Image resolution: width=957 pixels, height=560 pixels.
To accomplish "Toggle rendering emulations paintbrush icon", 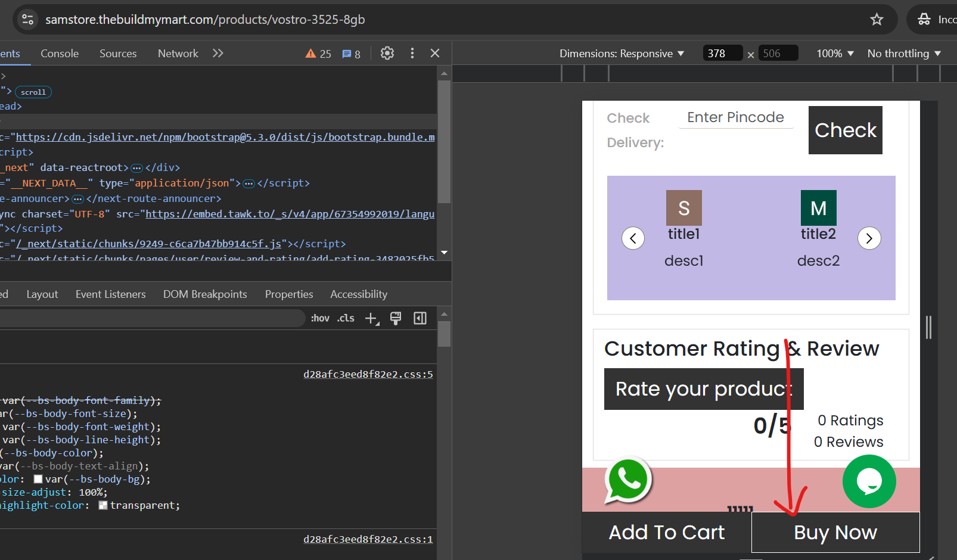I will point(396,319).
